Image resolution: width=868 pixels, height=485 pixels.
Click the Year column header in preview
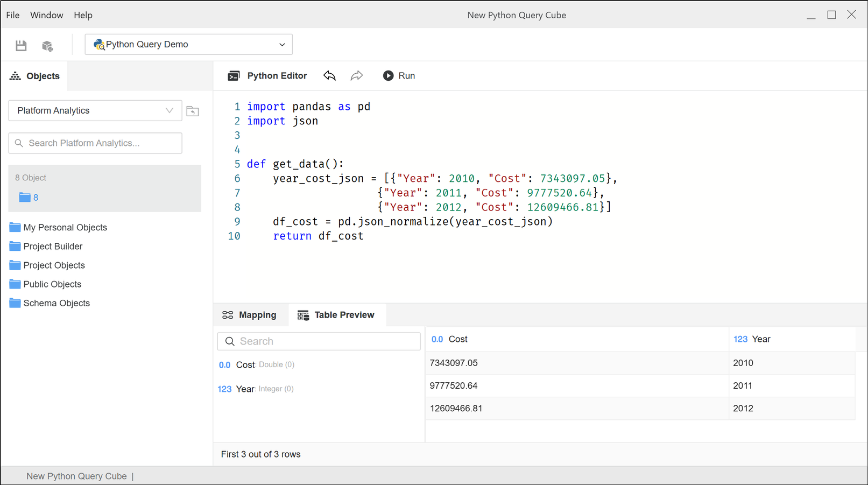pyautogui.click(x=761, y=339)
